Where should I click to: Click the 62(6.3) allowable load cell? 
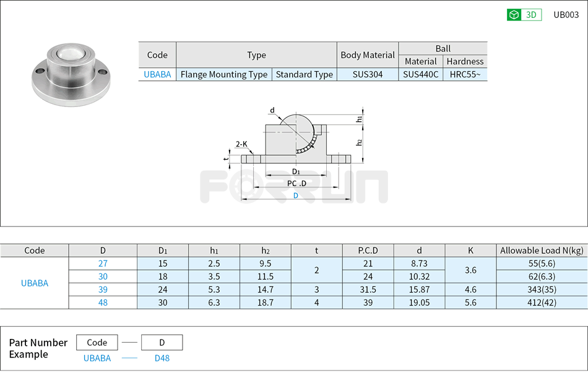[542, 277]
